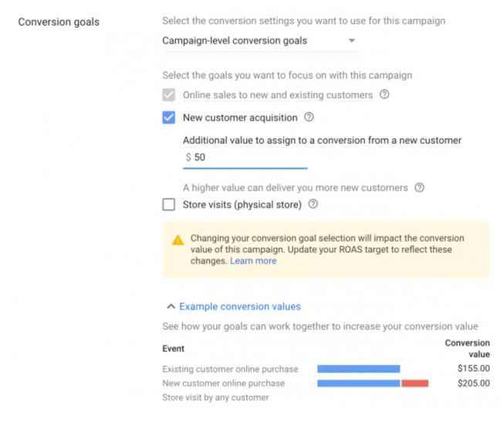Toggle the Online sales to customers checkbox
Image resolution: width=504 pixels, height=422 pixels.
[x=169, y=95]
